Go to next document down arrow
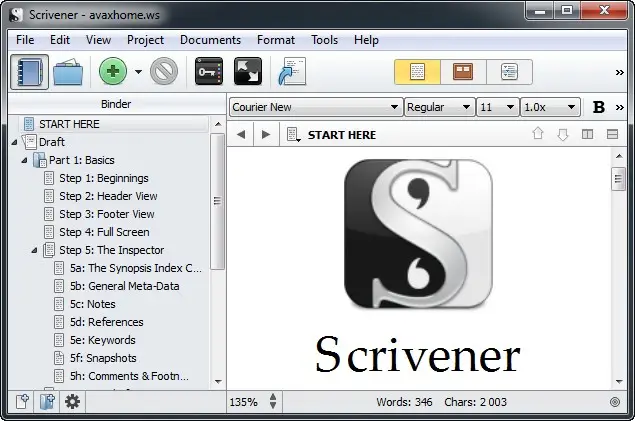Screen dimensions: 635x421 click(x=563, y=134)
